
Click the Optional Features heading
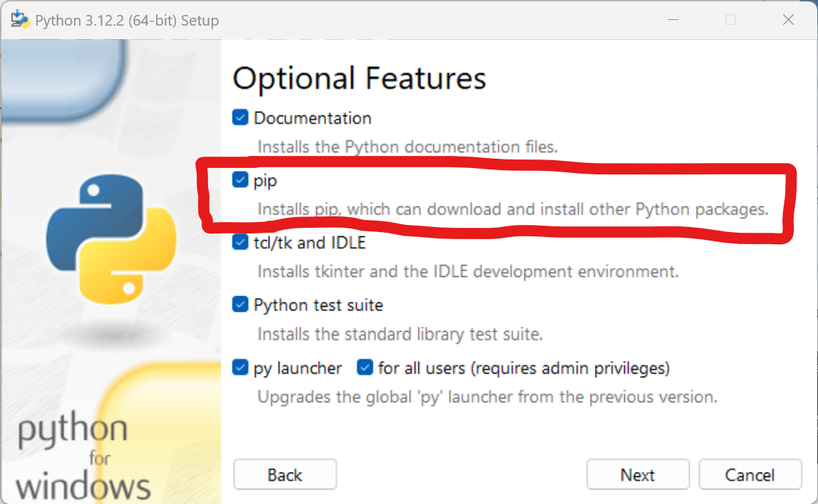coord(359,78)
